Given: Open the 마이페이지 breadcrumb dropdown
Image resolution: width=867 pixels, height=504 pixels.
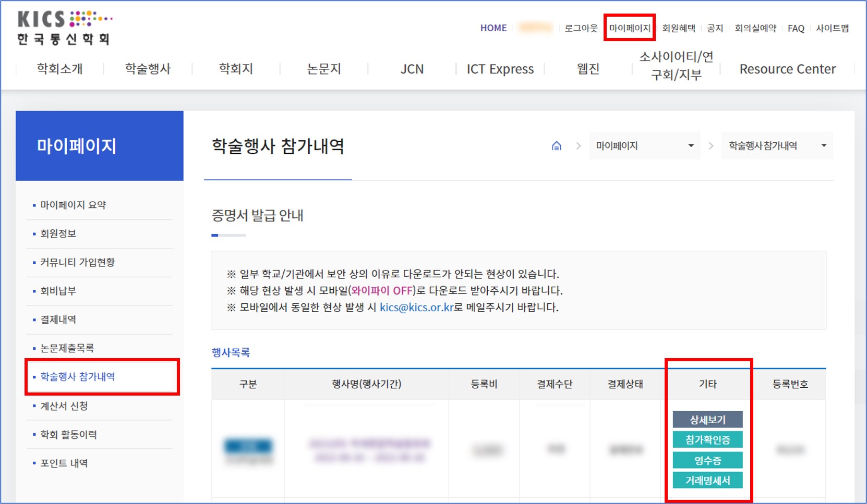Looking at the screenshot, I should click(645, 146).
